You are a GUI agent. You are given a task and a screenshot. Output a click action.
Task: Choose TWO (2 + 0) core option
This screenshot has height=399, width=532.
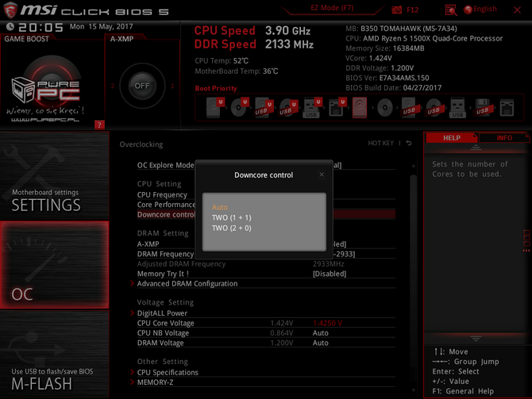coord(231,228)
